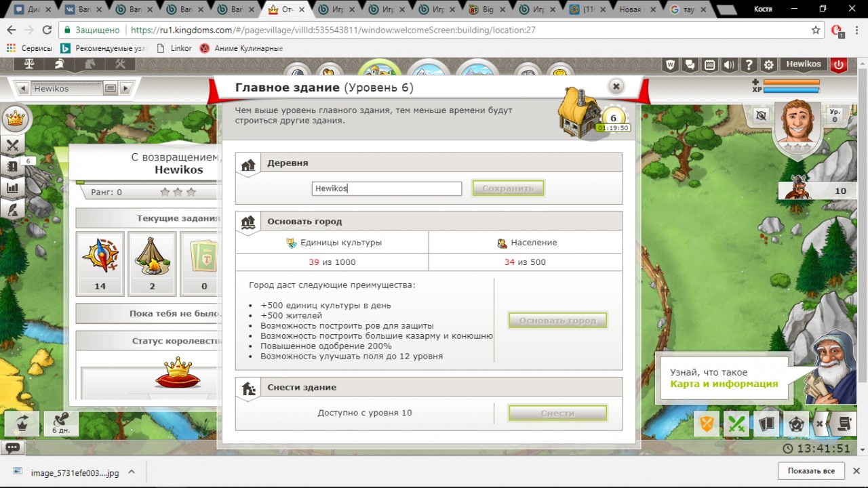Click the red power logout button

point(839,65)
